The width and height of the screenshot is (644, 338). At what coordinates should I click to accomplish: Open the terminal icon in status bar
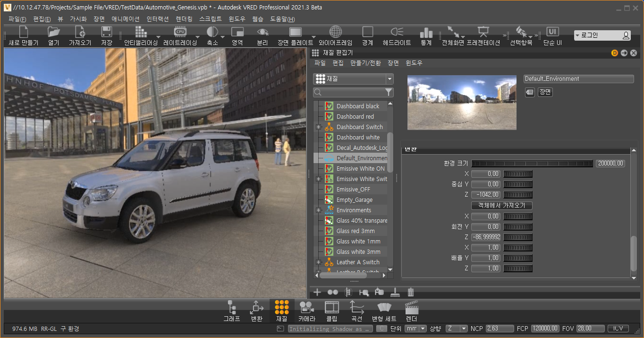pyautogui.click(x=280, y=329)
